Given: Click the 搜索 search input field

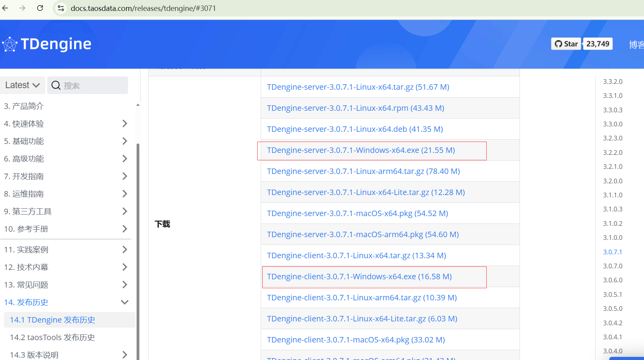Looking at the screenshot, I should click(x=94, y=85).
